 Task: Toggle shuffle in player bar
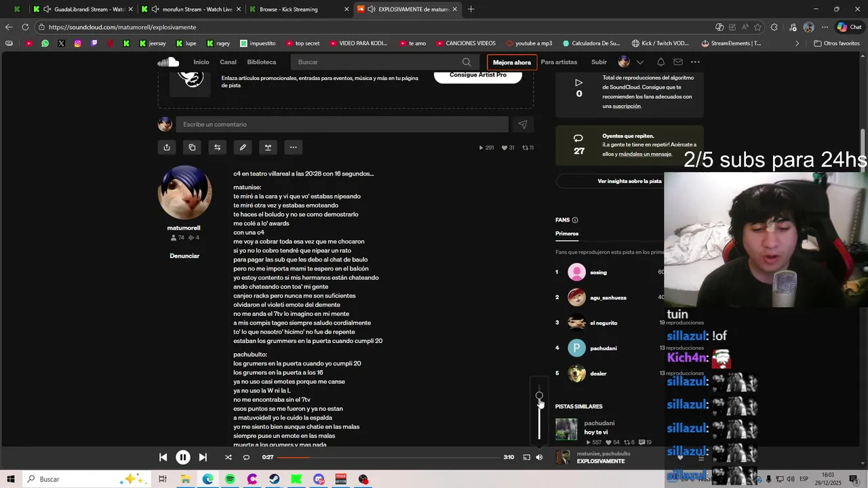pos(228,457)
